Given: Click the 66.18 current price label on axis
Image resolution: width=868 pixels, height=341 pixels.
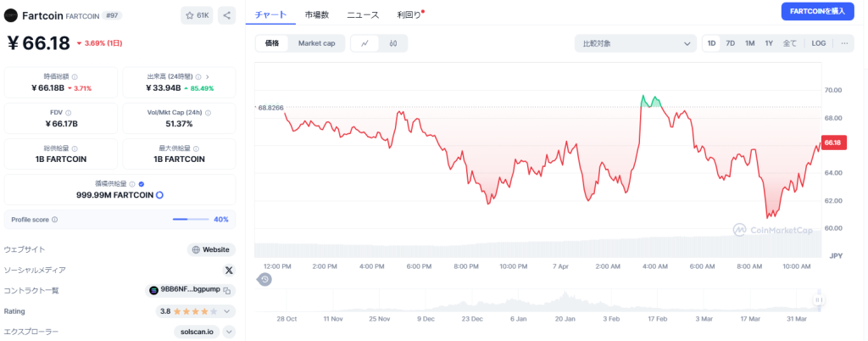Looking at the screenshot, I should tap(832, 143).
